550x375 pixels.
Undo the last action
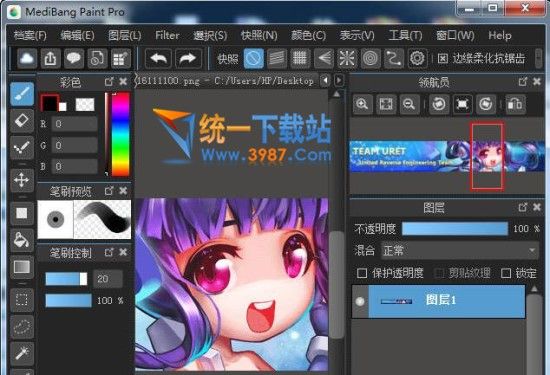click(158, 58)
